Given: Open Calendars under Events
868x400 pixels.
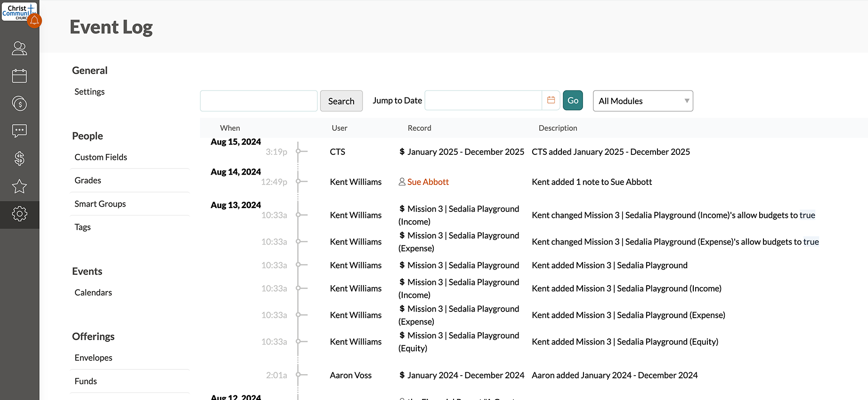Looking at the screenshot, I should [93, 292].
